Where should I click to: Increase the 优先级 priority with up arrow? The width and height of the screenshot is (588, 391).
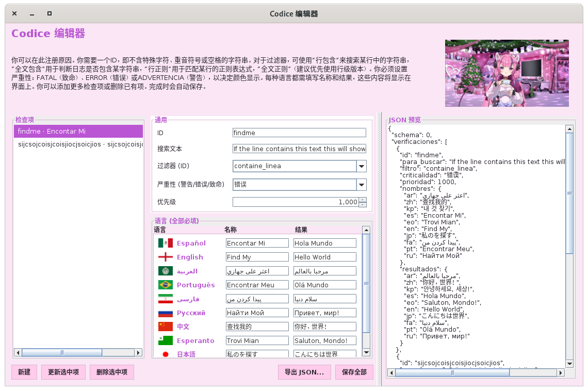pos(363,200)
